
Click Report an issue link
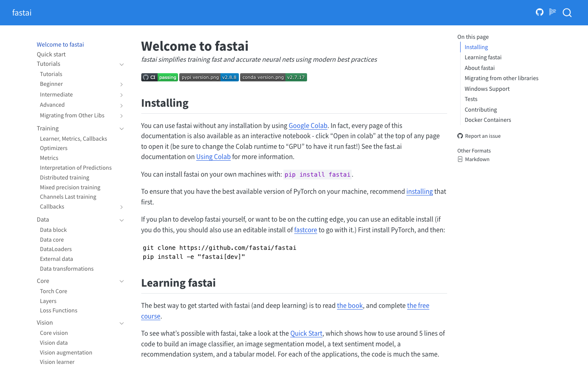pos(483,136)
